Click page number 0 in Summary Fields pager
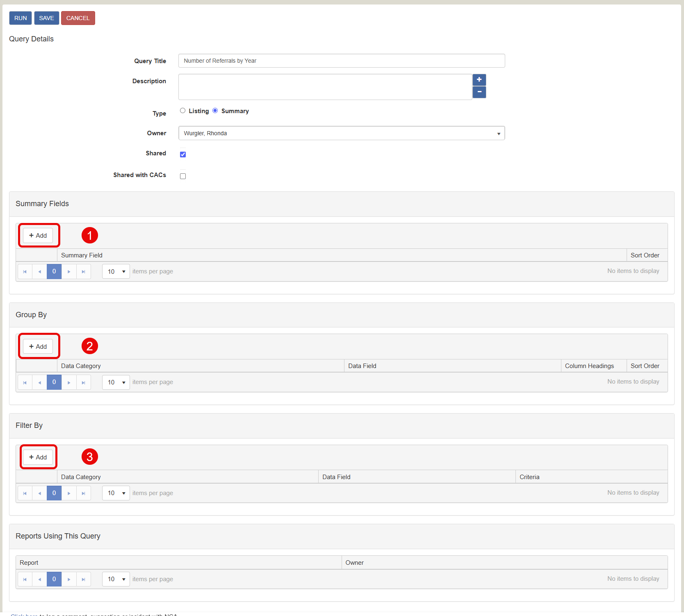Image resolution: width=684 pixels, height=616 pixels. point(54,271)
